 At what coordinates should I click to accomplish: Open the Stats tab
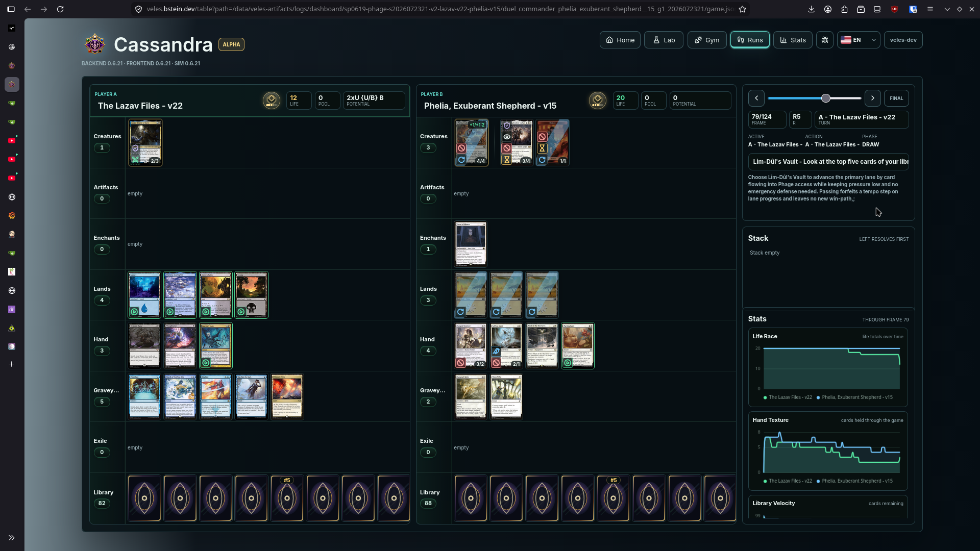click(793, 40)
